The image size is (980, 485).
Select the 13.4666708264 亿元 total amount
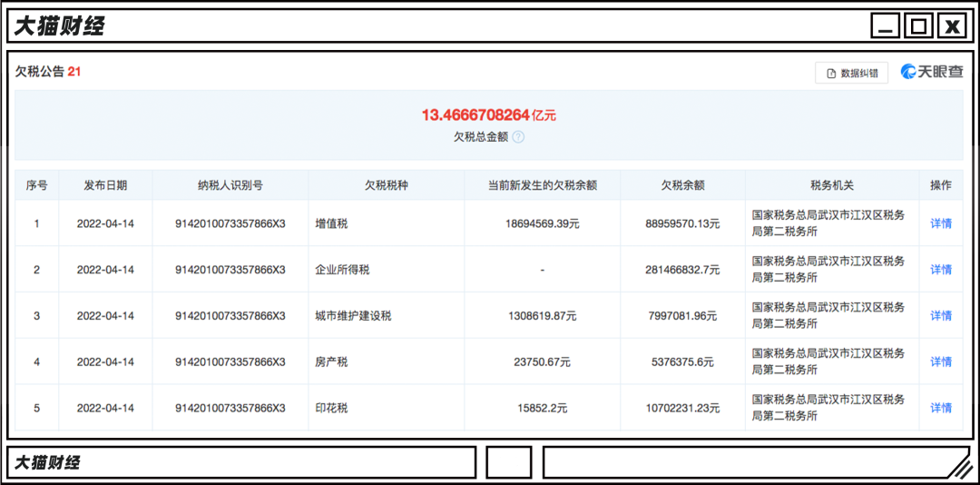pos(488,115)
